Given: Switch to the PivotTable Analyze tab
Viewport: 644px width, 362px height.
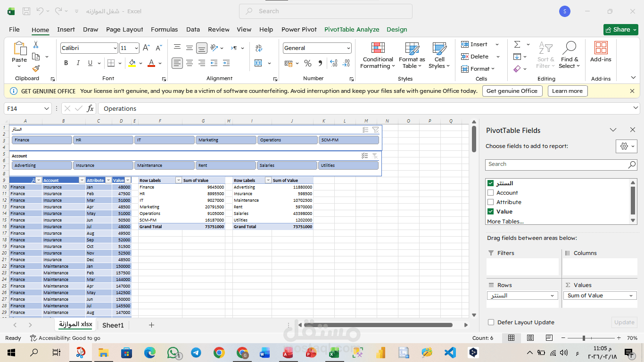Looking at the screenshot, I should (352, 29).
